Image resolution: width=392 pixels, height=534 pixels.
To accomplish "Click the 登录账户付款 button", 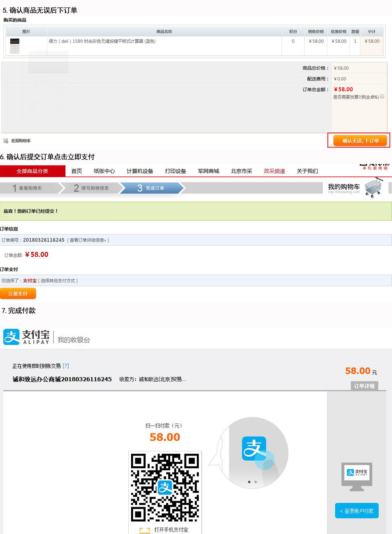I will (x=357, y=511).
